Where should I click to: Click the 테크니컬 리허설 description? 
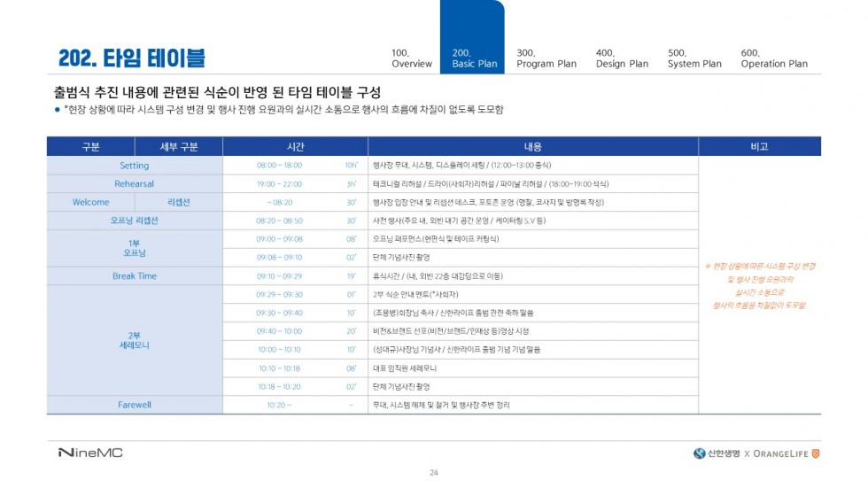click(x=491, y=183)
